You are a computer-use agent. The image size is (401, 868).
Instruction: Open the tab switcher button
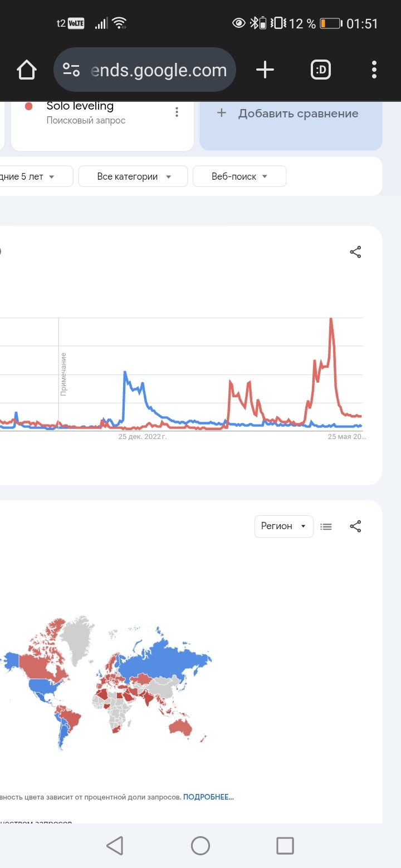321,70
